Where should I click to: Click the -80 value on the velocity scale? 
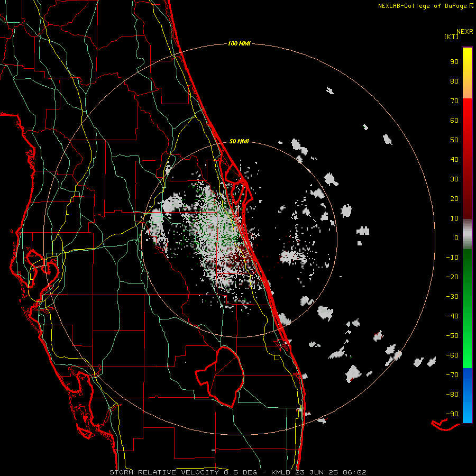(x=452, y=395)
